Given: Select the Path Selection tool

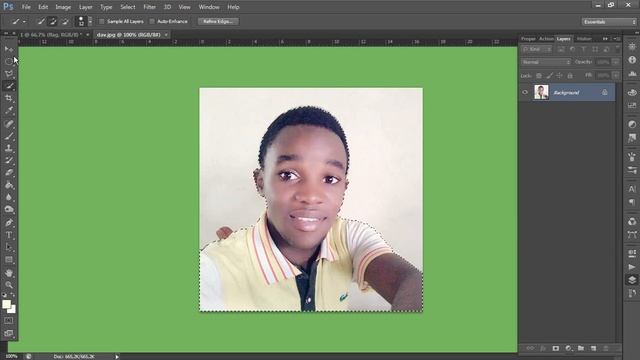Looking at the screenshot, I should coord(9,247).
